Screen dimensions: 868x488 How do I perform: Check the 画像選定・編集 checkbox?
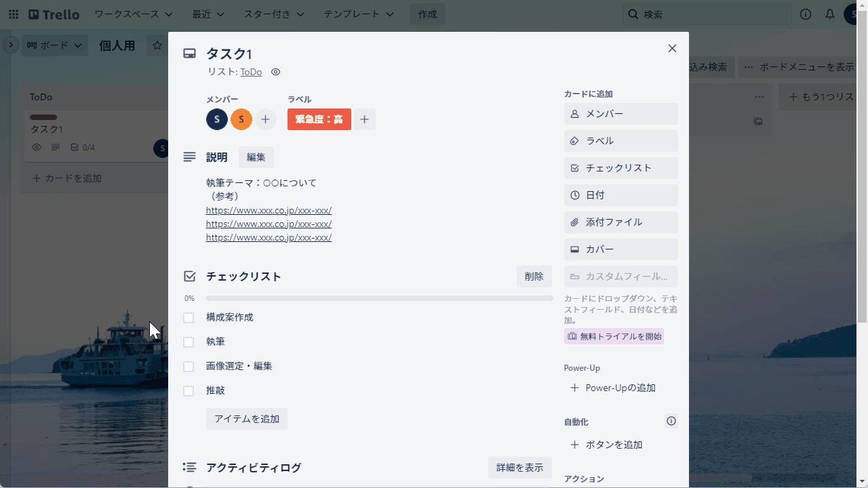[x=189, y=367]
